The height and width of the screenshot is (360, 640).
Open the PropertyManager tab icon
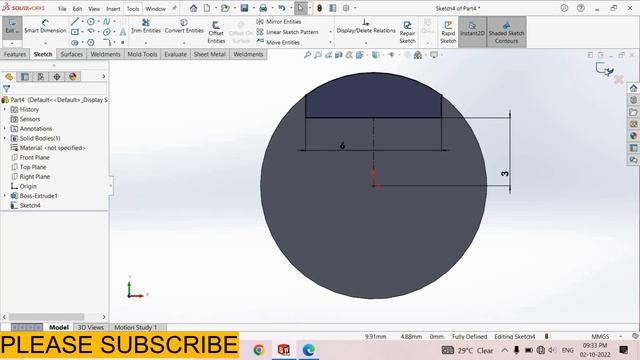[25, 76]
